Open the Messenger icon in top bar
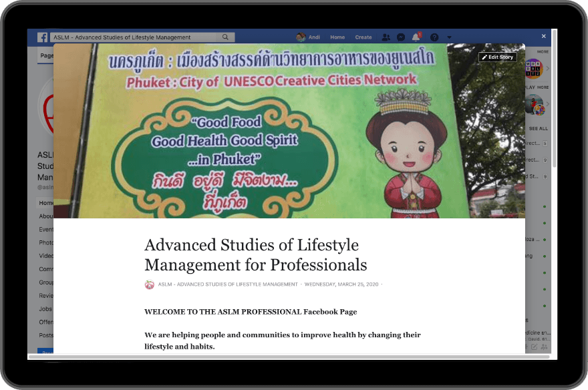588x390 pixels. point(401,37)
